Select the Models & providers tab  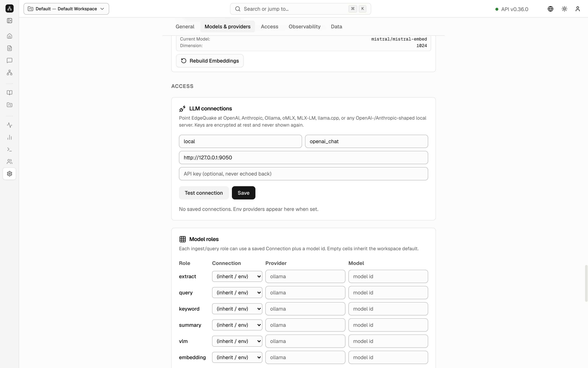click(227, 26)
